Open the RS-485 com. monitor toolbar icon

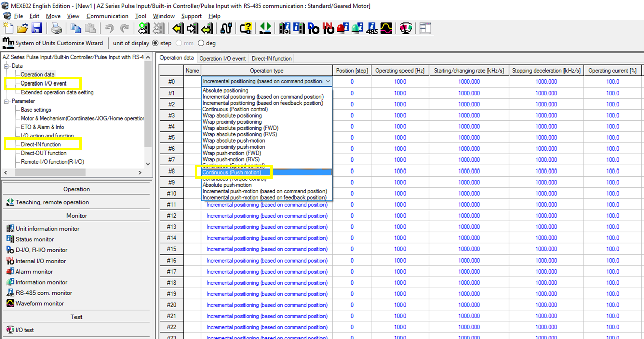tap(372, 28)
